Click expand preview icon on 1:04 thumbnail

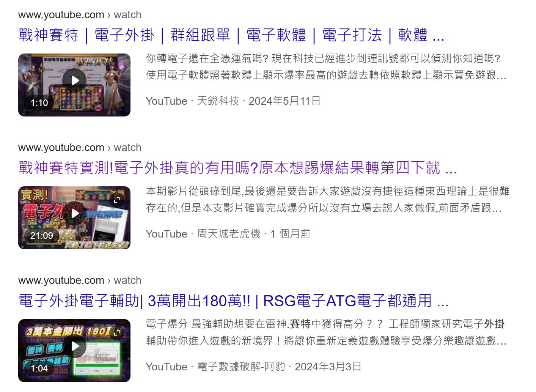pyautogui.click(x=117, y=332)
